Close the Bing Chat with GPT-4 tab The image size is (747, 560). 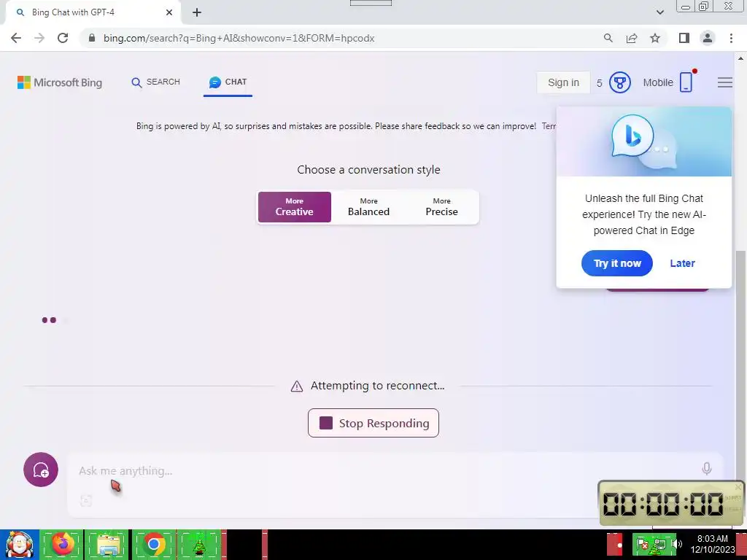click(x=169, y=12)
